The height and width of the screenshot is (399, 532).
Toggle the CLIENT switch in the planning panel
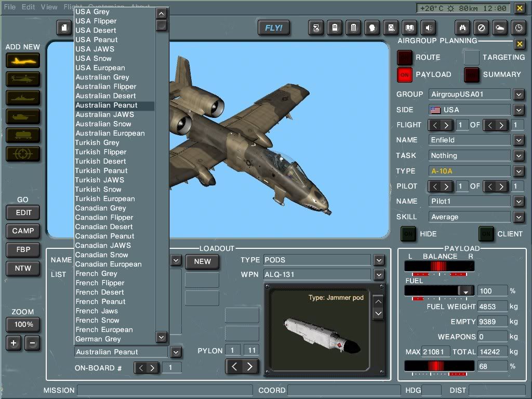tap(486, 234)
